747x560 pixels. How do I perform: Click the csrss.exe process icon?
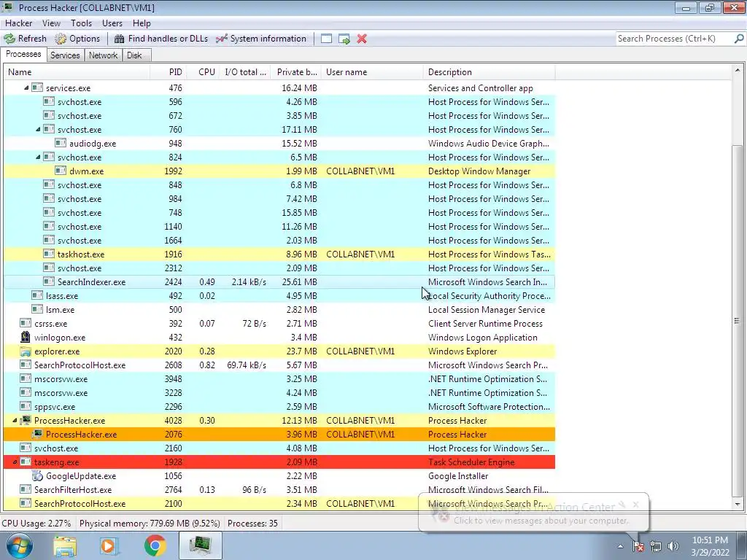26,323
